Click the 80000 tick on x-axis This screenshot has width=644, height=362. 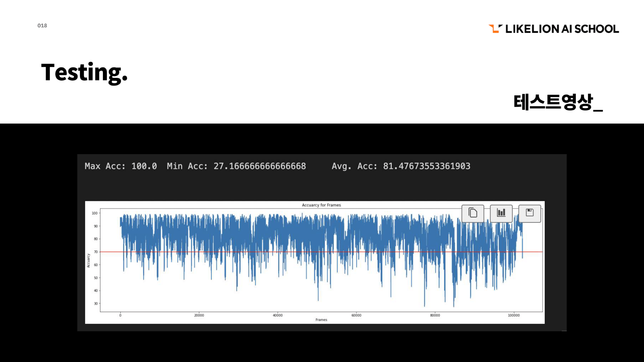(x=435, y=315)
